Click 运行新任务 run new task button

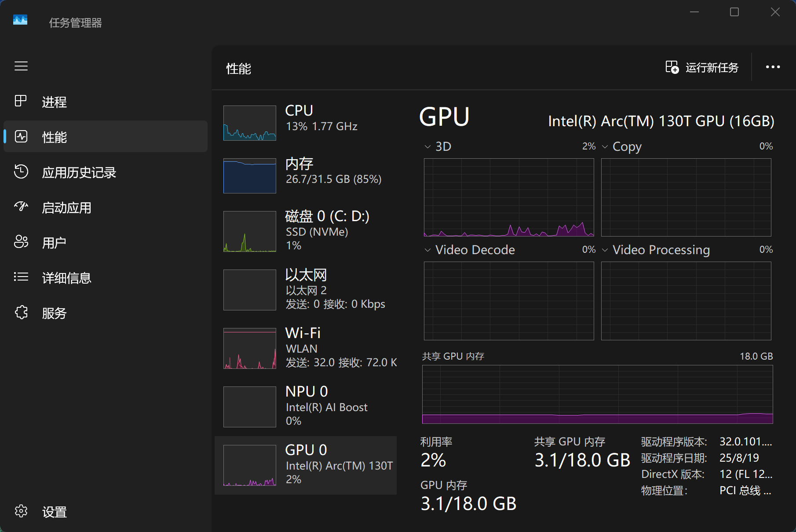(702, 67)
